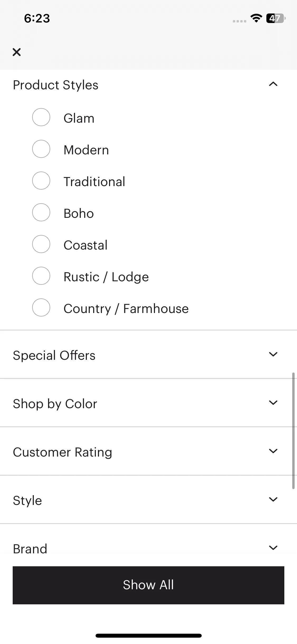Collapse the Product Styles section chevron
The image size is (297, 644).
click(x=273, y=84)
